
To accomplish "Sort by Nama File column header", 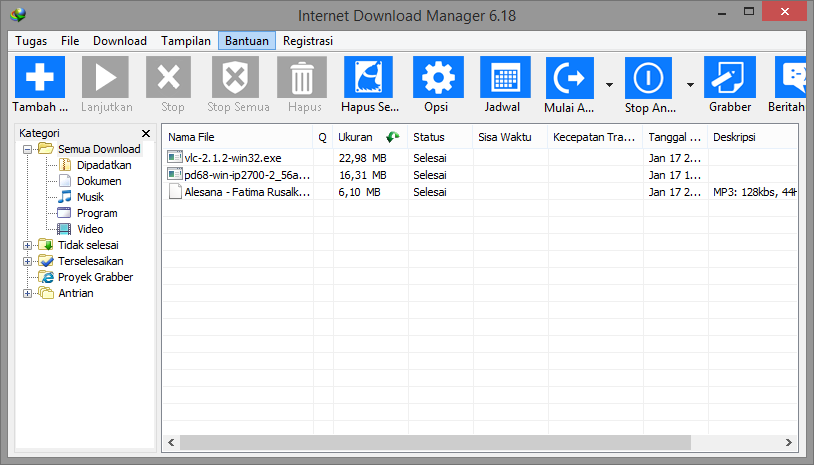I will click(237, 137).
